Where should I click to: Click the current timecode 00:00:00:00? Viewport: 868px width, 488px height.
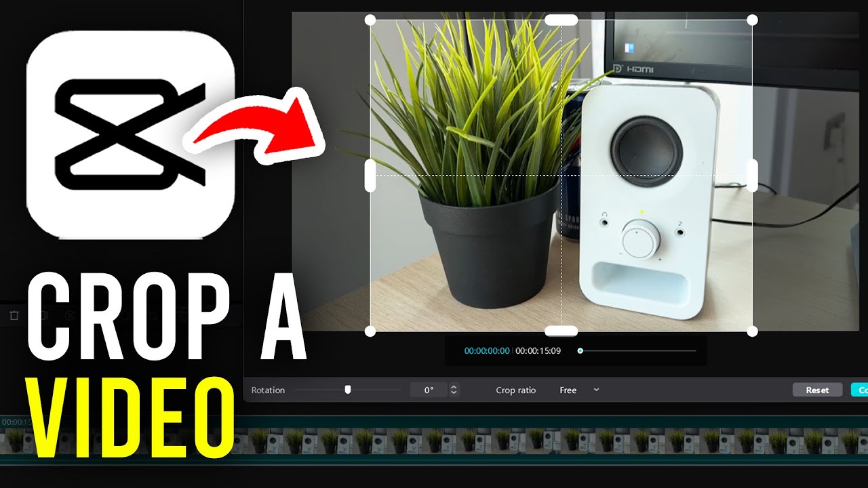pos(487,350)
